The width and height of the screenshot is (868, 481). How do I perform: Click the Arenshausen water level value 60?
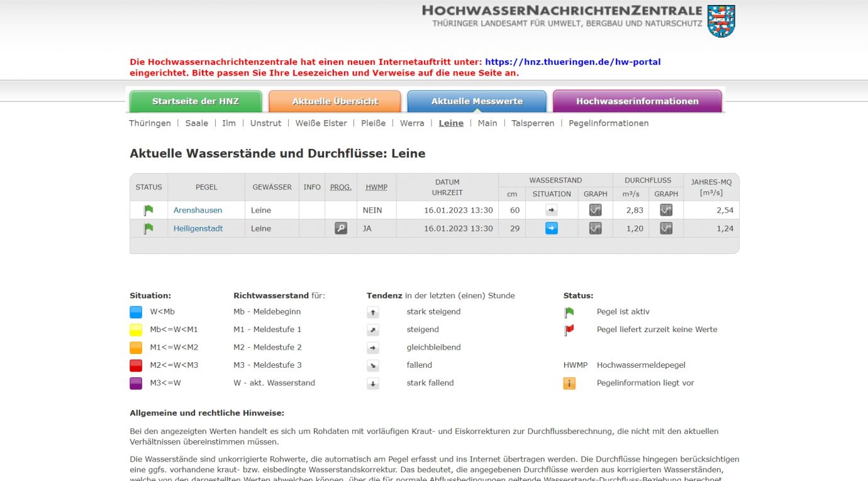515,210
